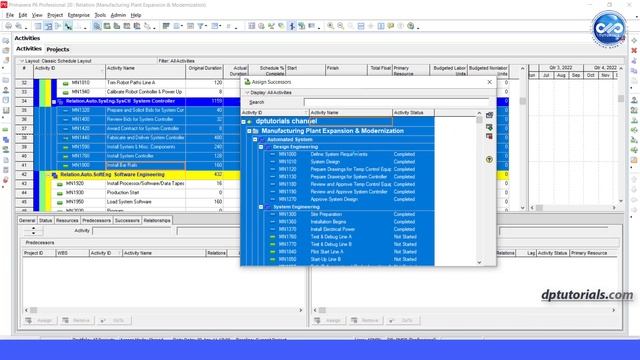Click the top icon on the left navigation sidebar

point(6,41)
